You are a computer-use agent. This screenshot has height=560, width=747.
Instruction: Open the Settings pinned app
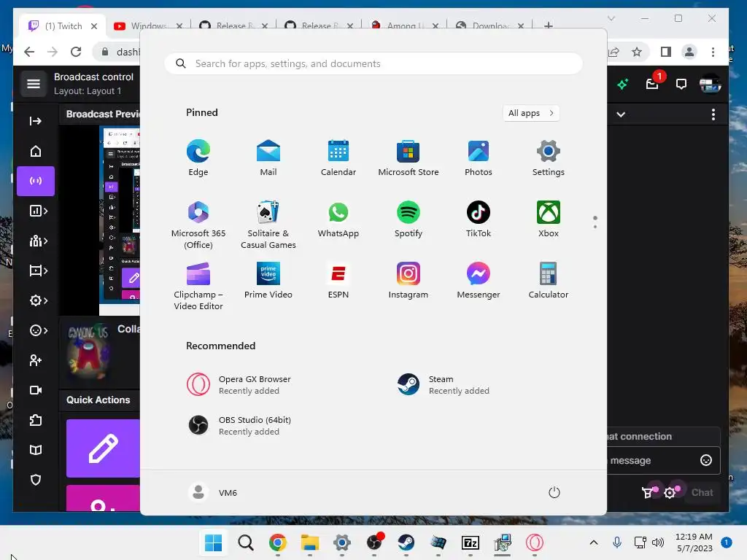549,158
